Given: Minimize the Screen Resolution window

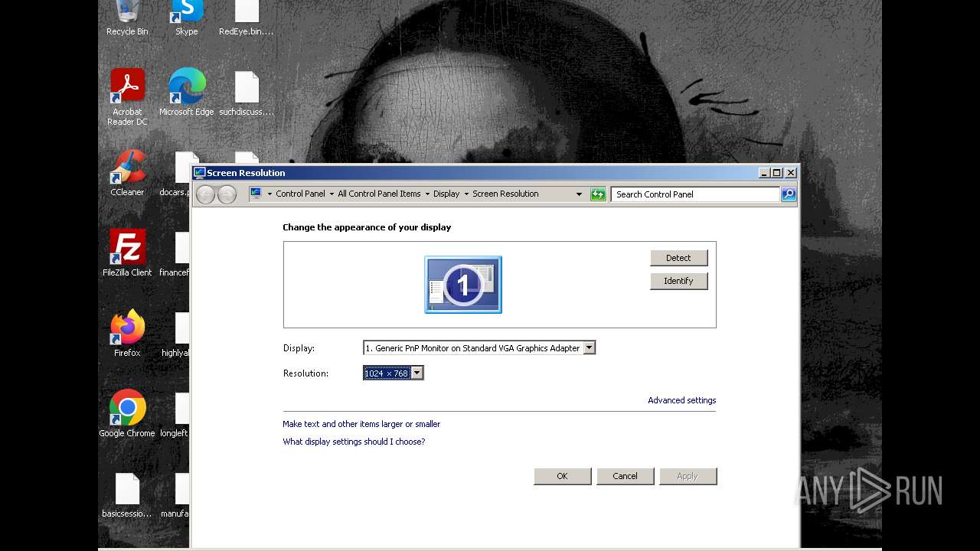Looking at the screenshot, I should [764, 173].
